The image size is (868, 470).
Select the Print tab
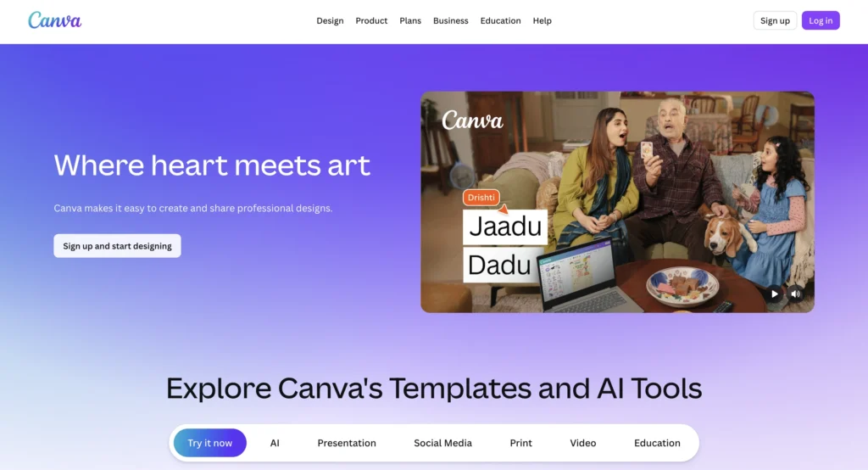pyautogui.click(x=521, y=443)
